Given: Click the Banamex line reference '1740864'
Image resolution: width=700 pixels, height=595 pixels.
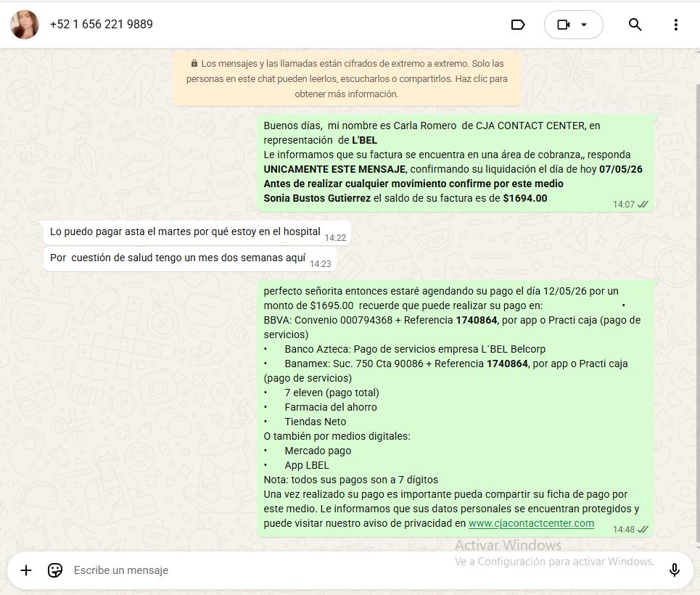Looking at the screenshot, I should 507,364.
